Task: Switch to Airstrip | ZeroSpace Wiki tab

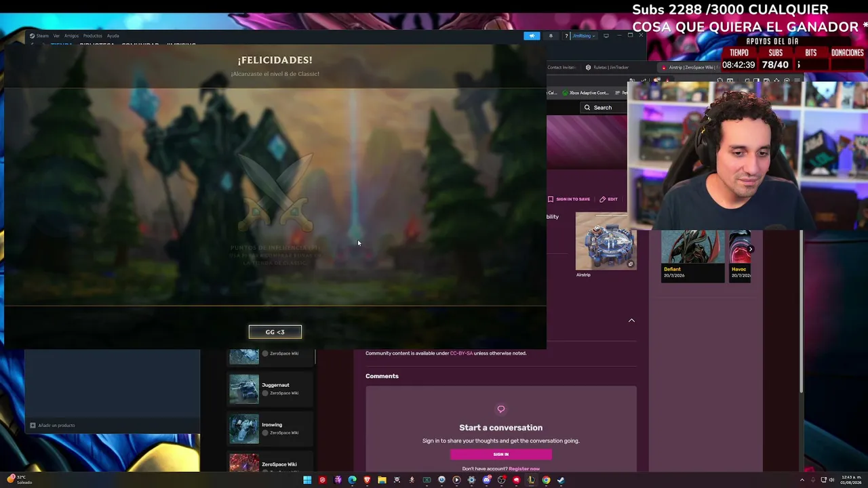Action: 690,67
